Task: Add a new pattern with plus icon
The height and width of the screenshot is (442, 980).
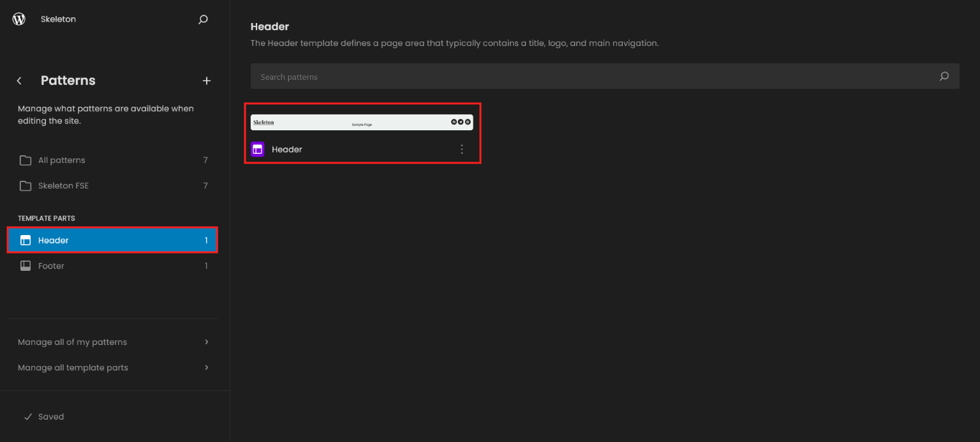Action: (x=207, y=80)
